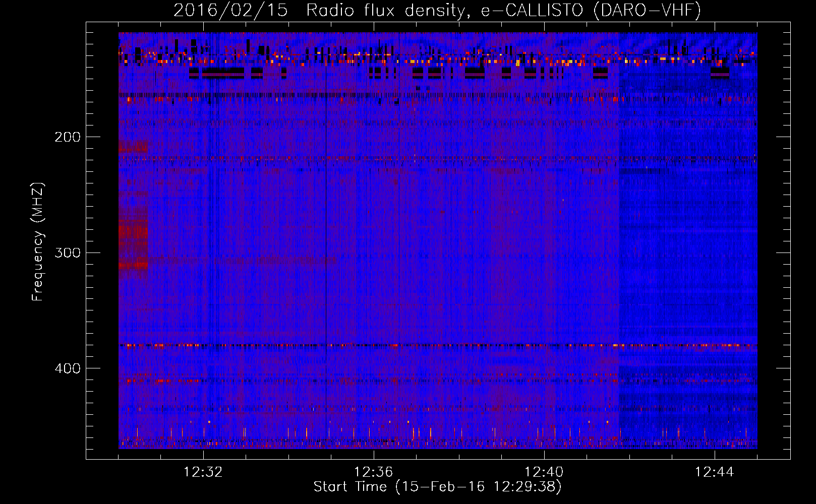Click the 12:32 time tick label
Viewport: 816px width, 504px height.
click(203, 472)
